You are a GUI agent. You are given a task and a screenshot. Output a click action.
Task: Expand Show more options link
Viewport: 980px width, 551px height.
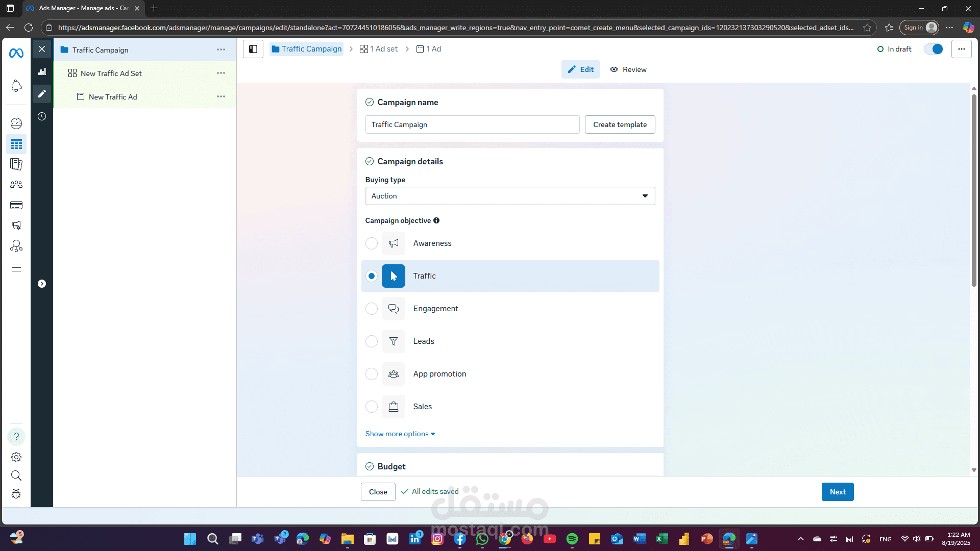click(400, 434)
